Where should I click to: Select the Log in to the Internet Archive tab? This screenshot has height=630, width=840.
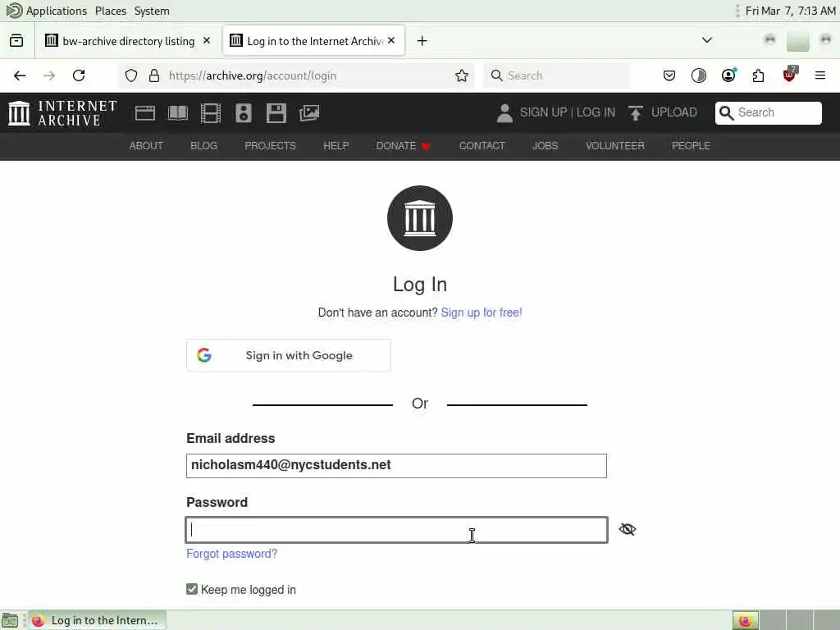pos(313,41)
